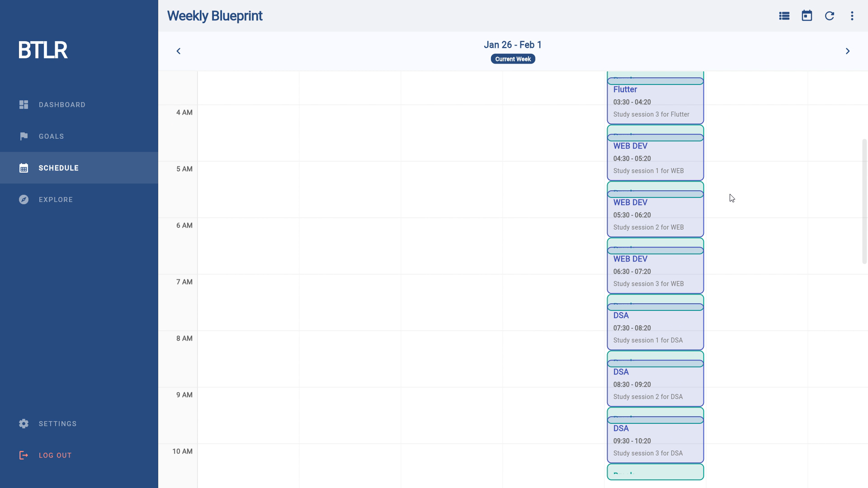Click the Current Week badge

point(513,59)
